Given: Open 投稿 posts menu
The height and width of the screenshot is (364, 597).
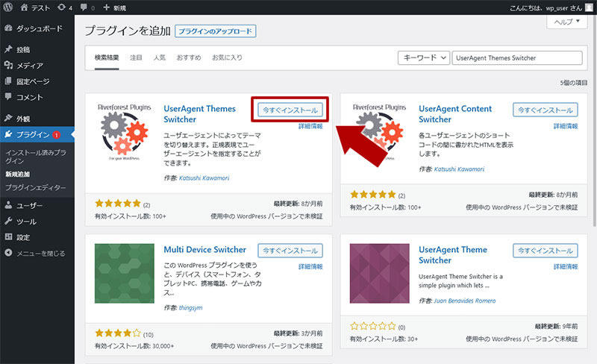Looking at the screenshot, I should pos(37,49).
